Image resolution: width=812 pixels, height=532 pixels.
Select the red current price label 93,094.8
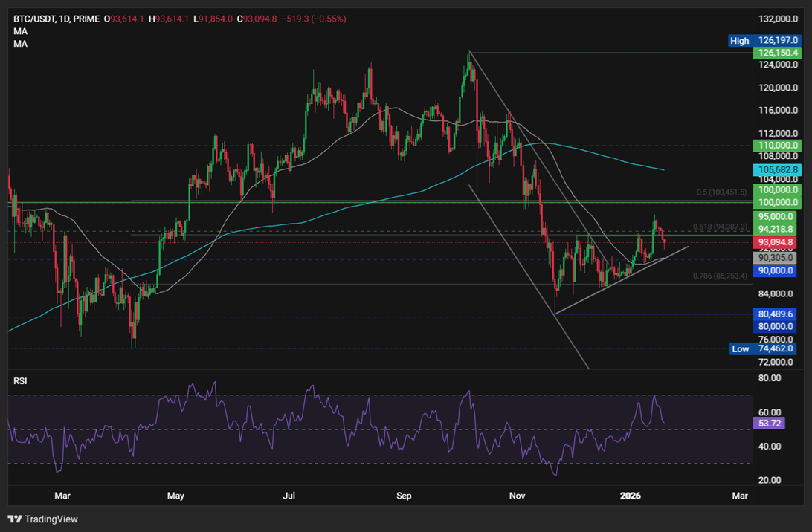pyautogui.click(x=775, y=241)
